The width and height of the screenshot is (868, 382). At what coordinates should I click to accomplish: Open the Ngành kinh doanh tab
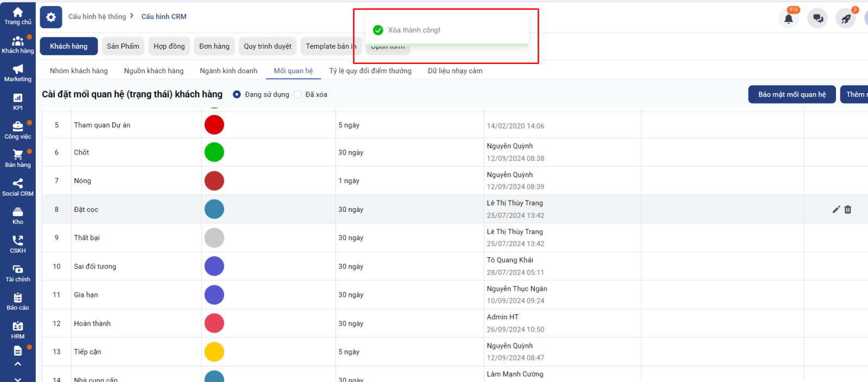click(228, 71)
